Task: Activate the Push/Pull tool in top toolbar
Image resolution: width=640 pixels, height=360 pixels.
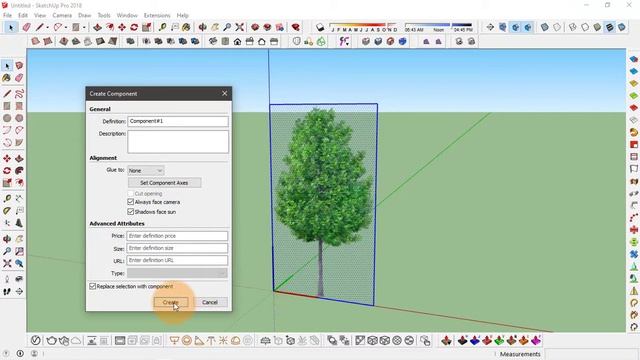Action: coord(98,27)
